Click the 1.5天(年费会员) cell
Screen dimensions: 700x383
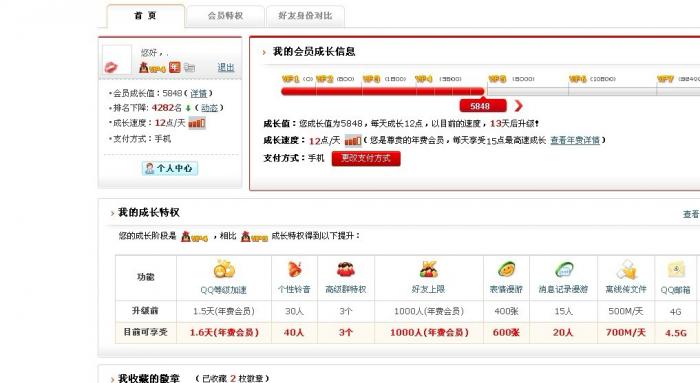224,311
